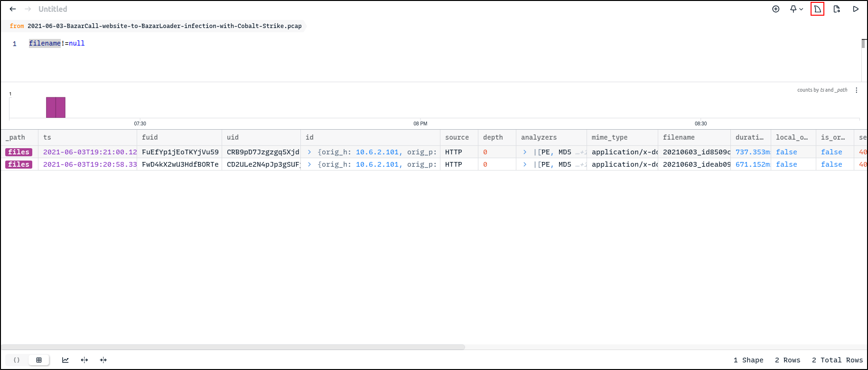Click the export results file icon
868x370 pixels.
pos(837,9)
